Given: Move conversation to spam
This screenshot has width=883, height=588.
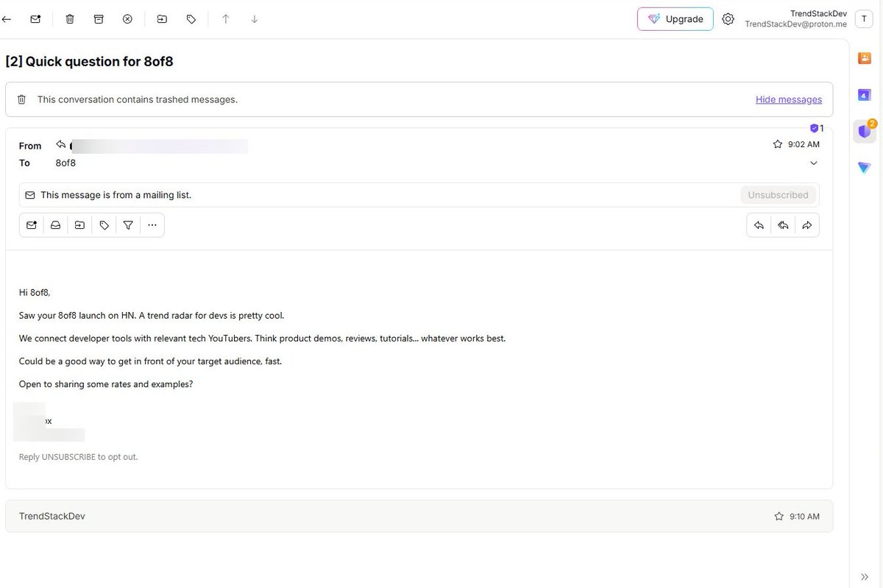Looking at the screenshot, I should pos(127,19).
